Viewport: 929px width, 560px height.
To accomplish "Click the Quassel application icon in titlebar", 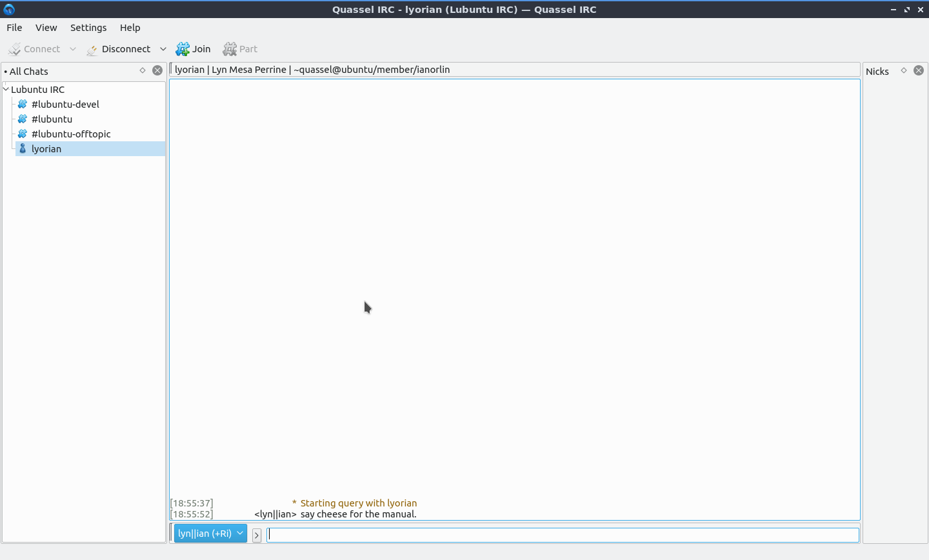I will 9,9.
